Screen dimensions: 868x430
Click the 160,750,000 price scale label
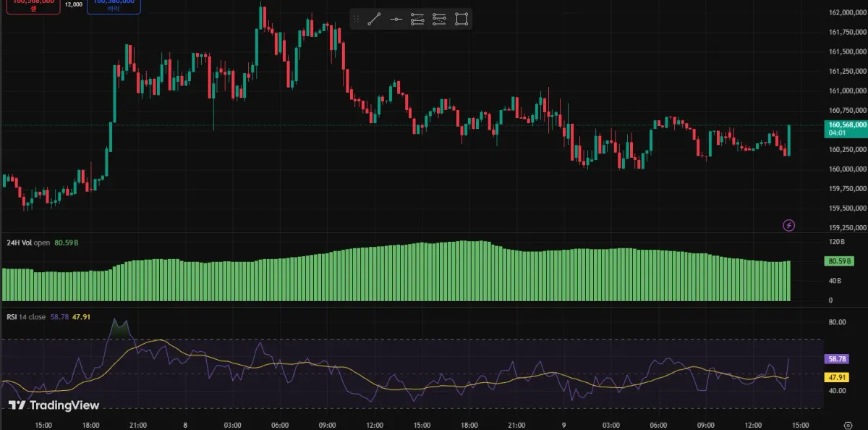pyautogui.click(x=848, y=111)
